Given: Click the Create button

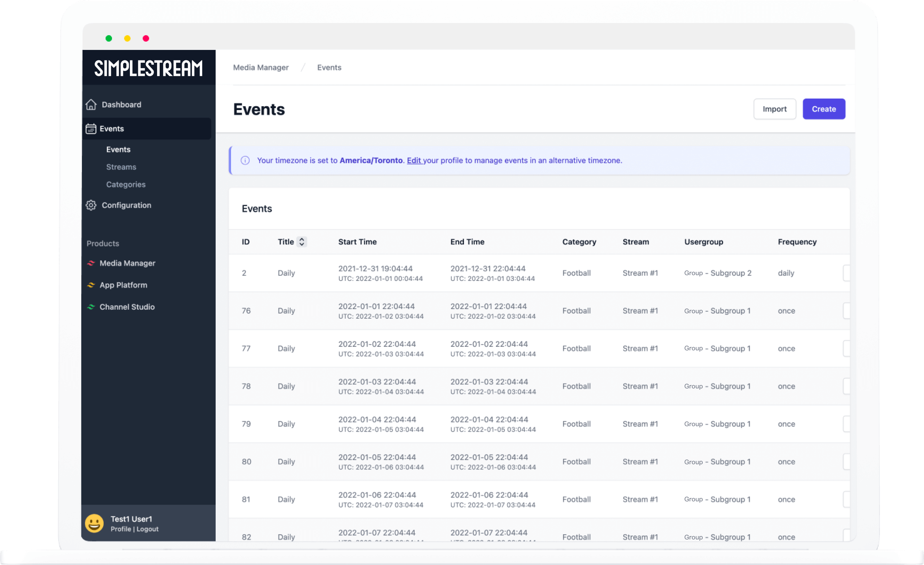Looking at the screenshot, I should pos(824,109).
